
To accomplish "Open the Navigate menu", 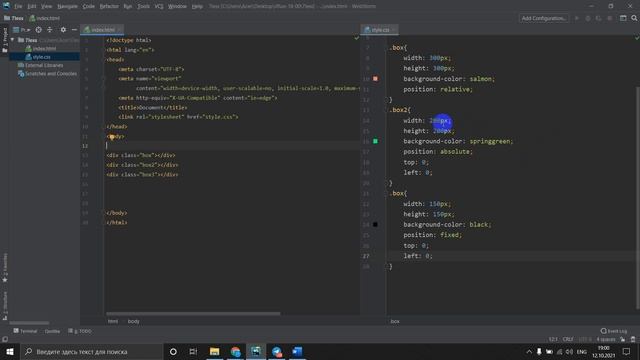I will (x=67, y=6).
